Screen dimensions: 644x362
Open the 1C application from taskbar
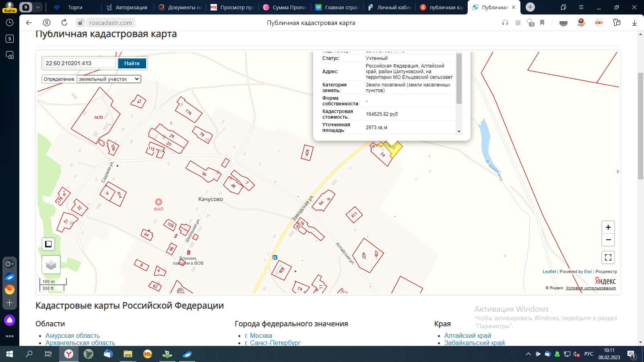pyautogui.click(x=147, y=354)
